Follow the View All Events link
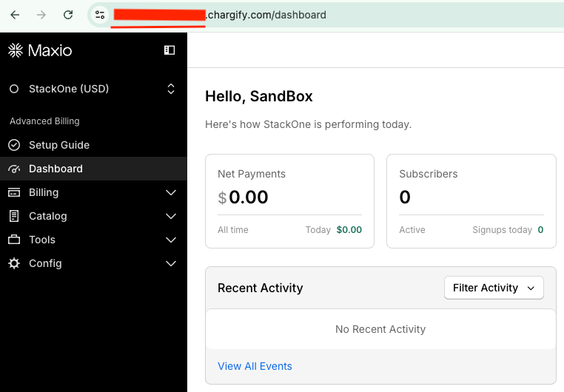The image size is (564, 392). 255,366
